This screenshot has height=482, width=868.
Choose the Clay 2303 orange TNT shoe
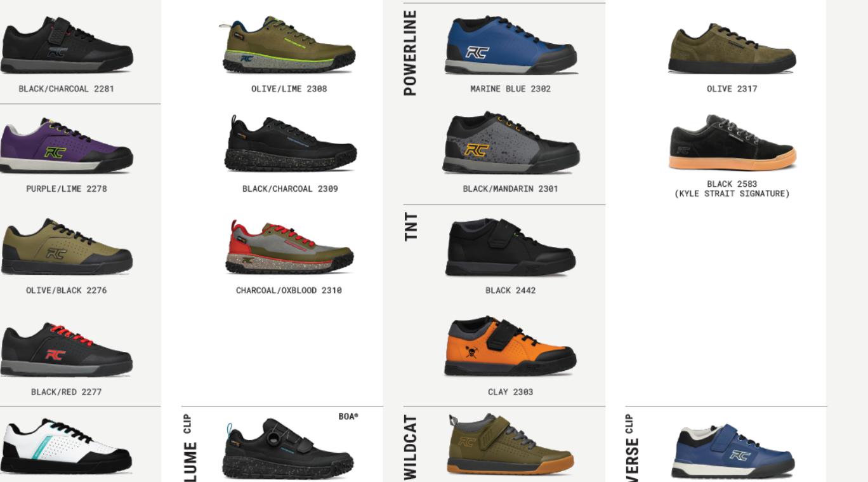click(x=510, y=346)
